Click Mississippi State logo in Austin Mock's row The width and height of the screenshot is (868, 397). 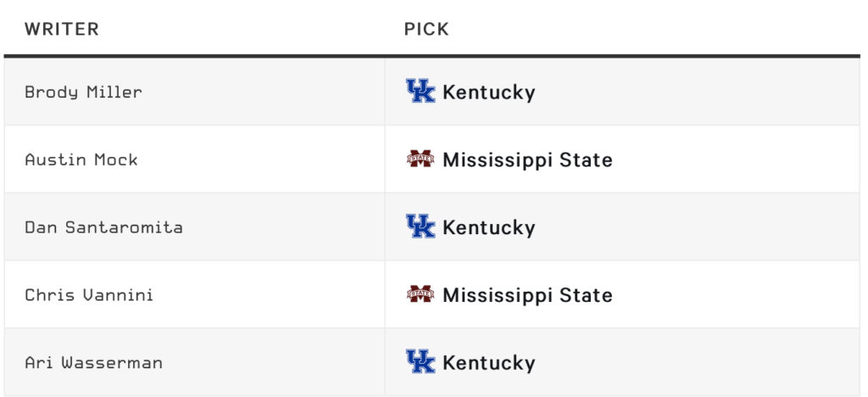tap(420, 159)
